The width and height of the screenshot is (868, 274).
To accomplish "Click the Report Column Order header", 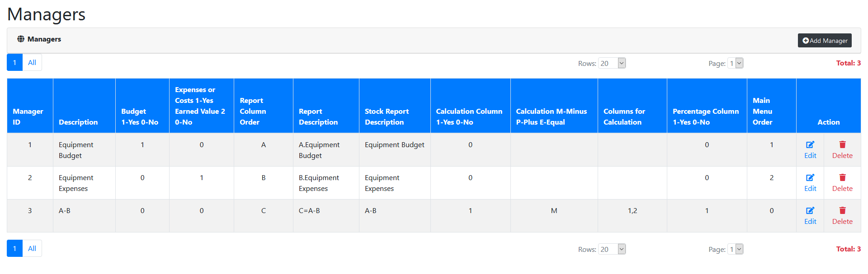I will [x=253, y=111].
